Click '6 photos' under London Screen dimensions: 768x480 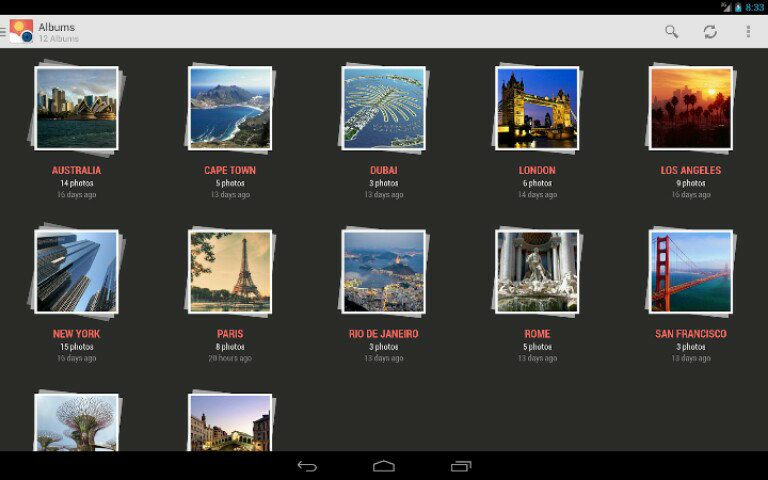(537, 183)
